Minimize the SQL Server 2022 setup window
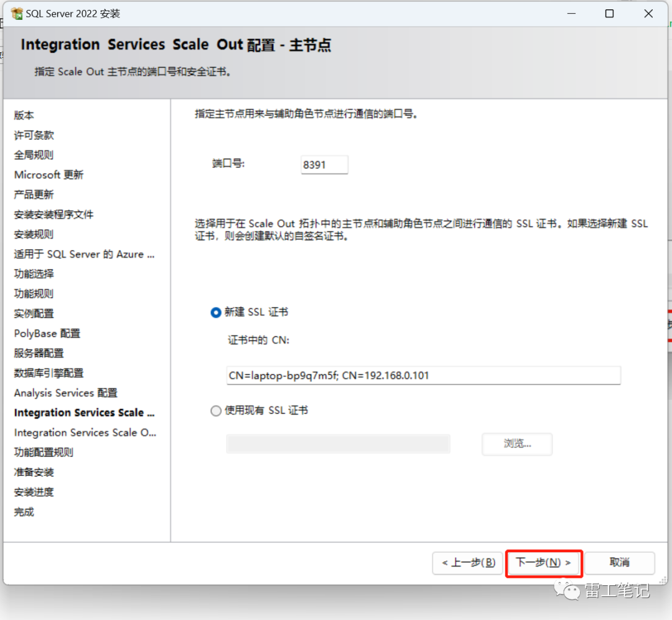 [x=571, y=14]
